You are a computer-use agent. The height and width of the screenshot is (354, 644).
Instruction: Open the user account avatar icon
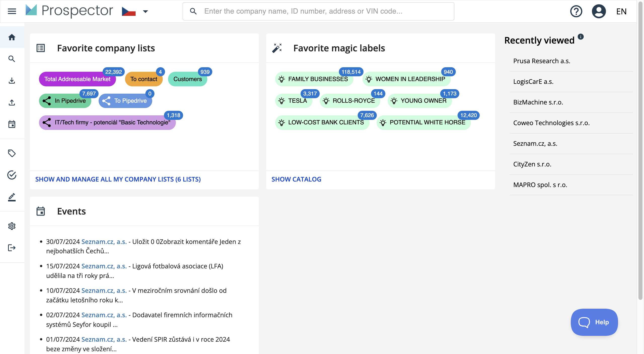(x=599, y=11)
